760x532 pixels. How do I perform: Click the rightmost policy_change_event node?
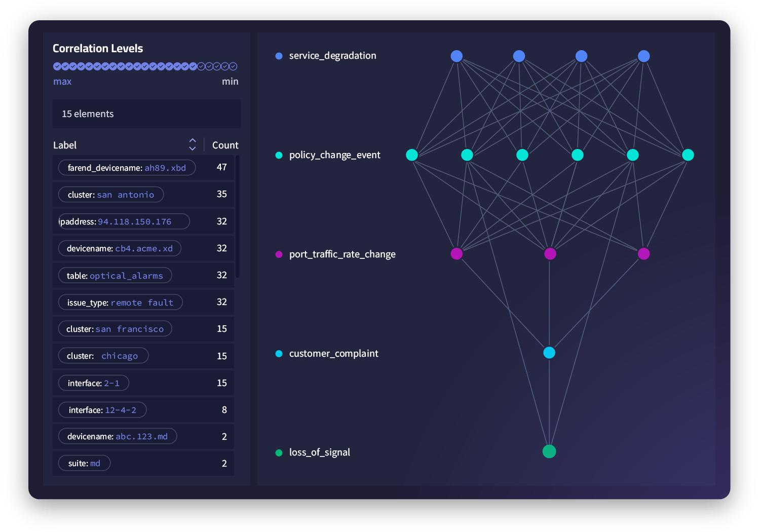688,155
